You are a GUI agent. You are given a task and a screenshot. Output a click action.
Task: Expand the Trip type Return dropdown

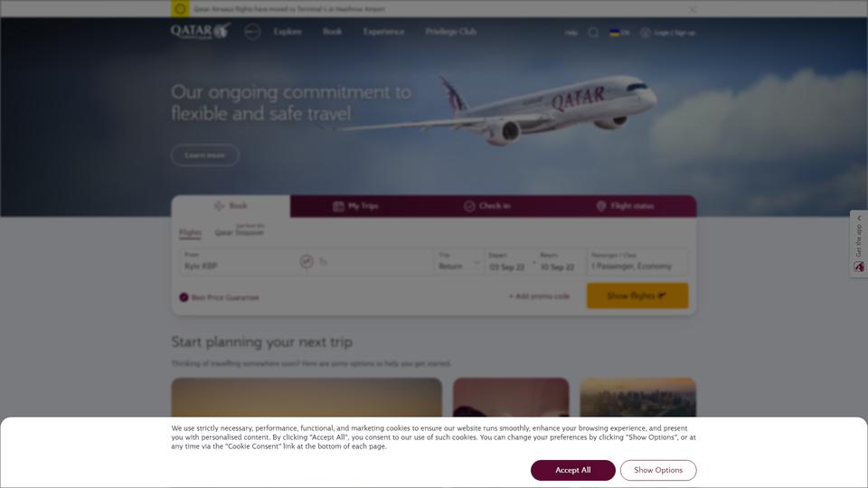point(459,261)
